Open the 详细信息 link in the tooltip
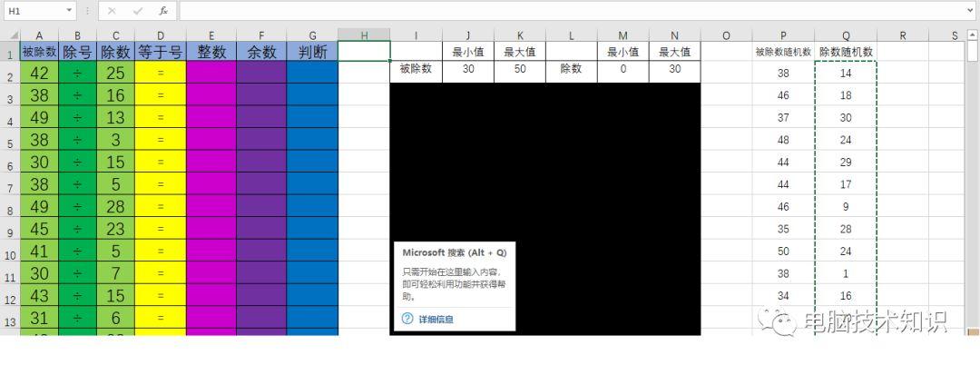This screenshot has width=980, height=365. [436, 319]
